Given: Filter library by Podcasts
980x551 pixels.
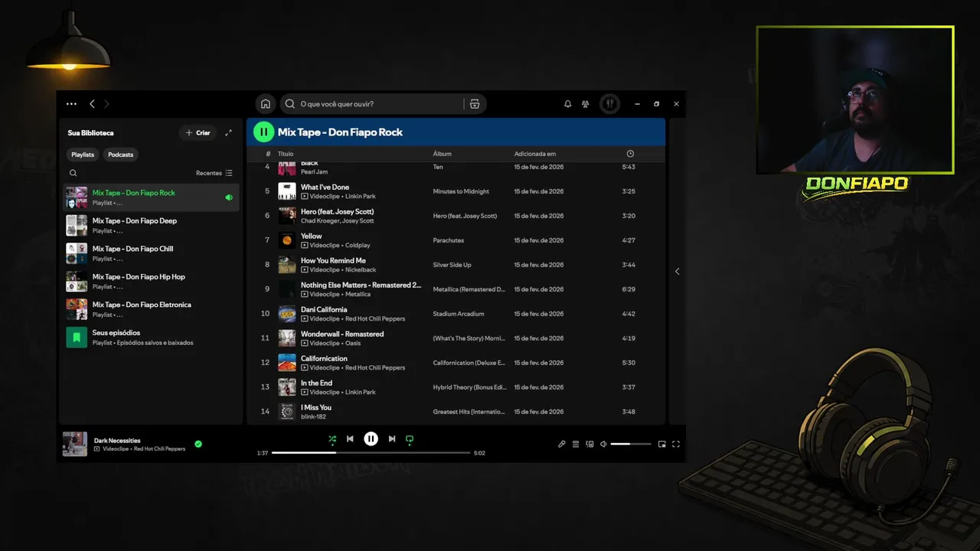Looking at the screenshot, I should [x=120, y=155].
